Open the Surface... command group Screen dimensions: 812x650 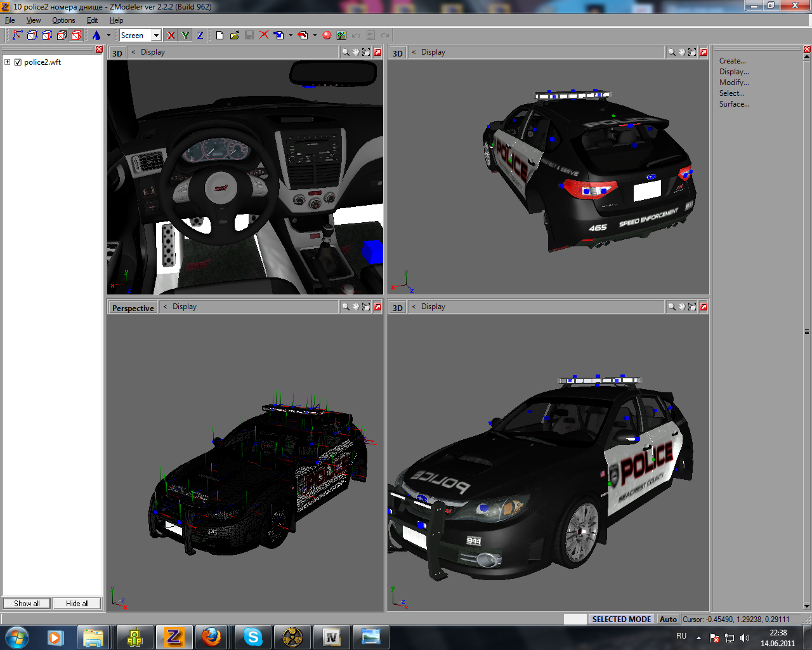point(735,104)
